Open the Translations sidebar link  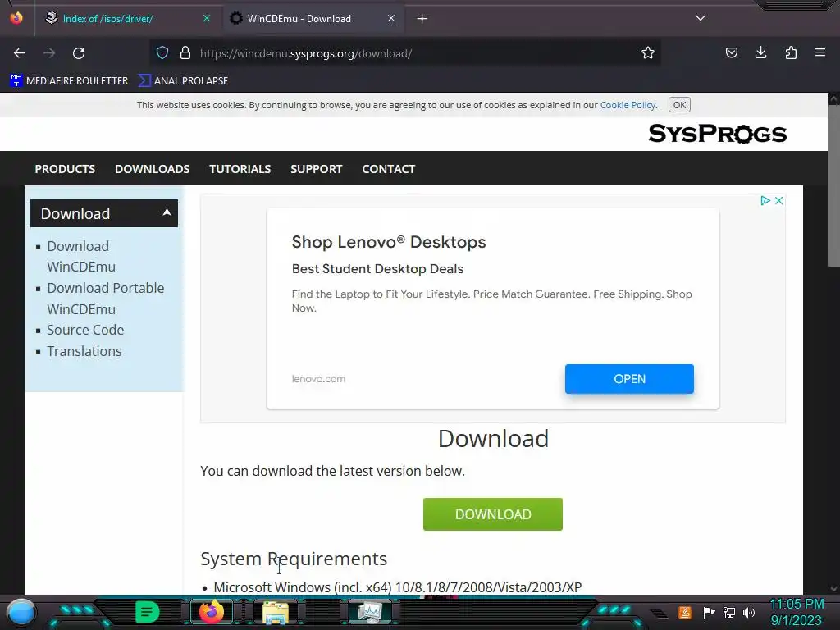(x=84, y=351)
